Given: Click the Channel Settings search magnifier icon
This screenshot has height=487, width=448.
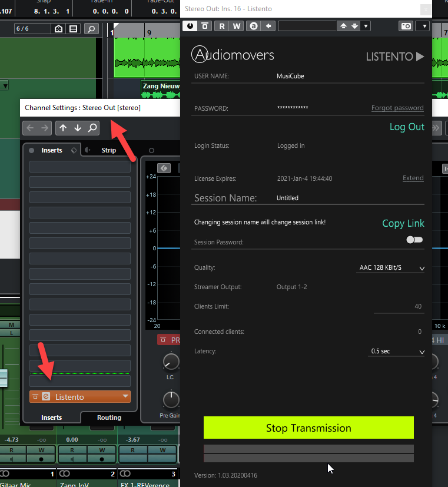Looking at the screenshot, I should pyautogui.click(x=92, y=128).
